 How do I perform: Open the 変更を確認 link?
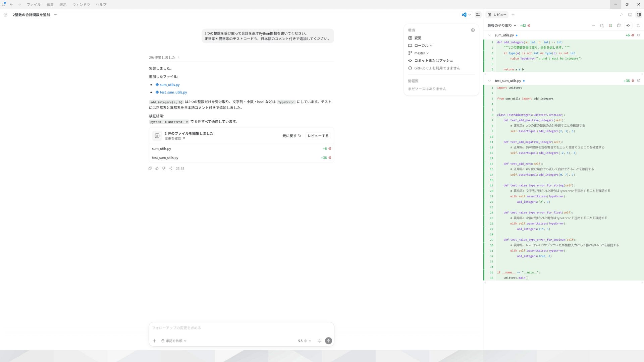174,138
